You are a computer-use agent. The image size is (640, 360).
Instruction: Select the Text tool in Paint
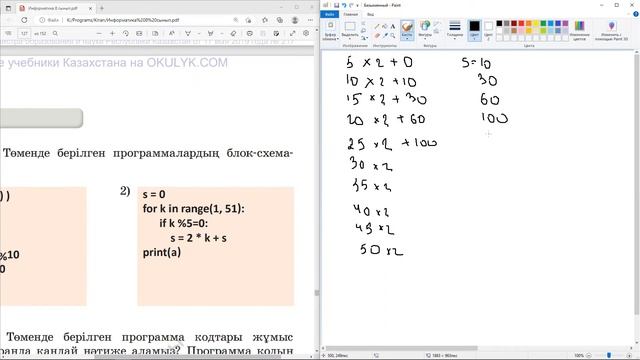pos(393,27)
